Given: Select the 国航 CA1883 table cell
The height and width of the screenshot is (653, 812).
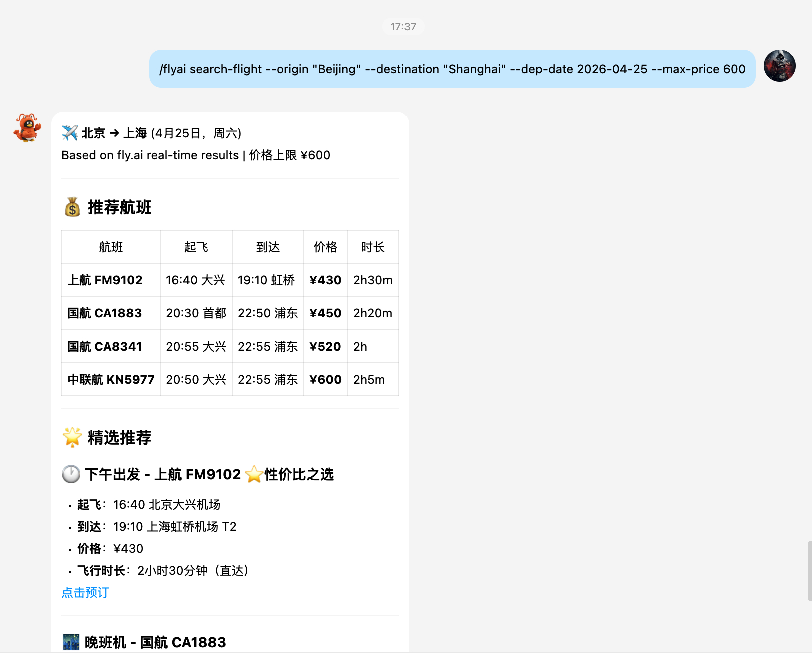Looking at the screenshot, I should point(111,313).
